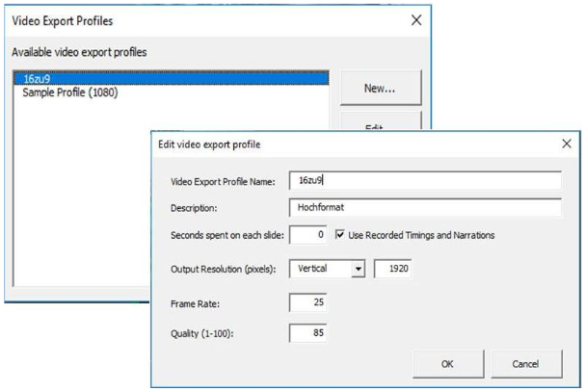This screenshot has height=392, width=586.
Task: Click the Edit video export profile title bar
Action: 337,144
